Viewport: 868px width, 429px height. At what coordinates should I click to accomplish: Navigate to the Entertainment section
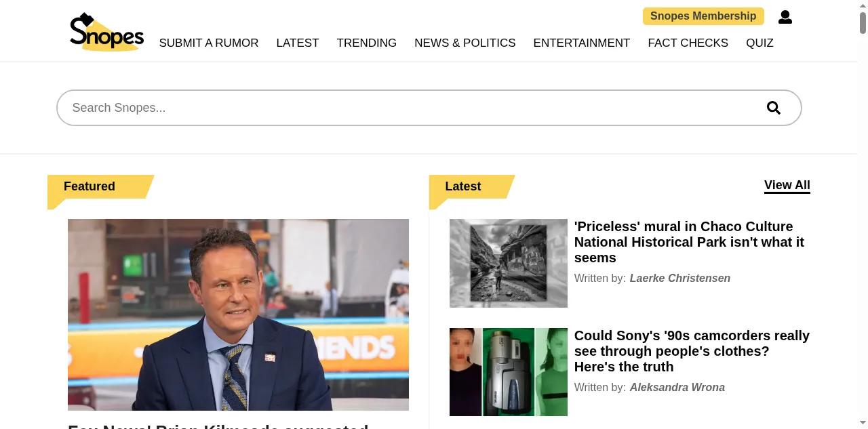(582, 43)
